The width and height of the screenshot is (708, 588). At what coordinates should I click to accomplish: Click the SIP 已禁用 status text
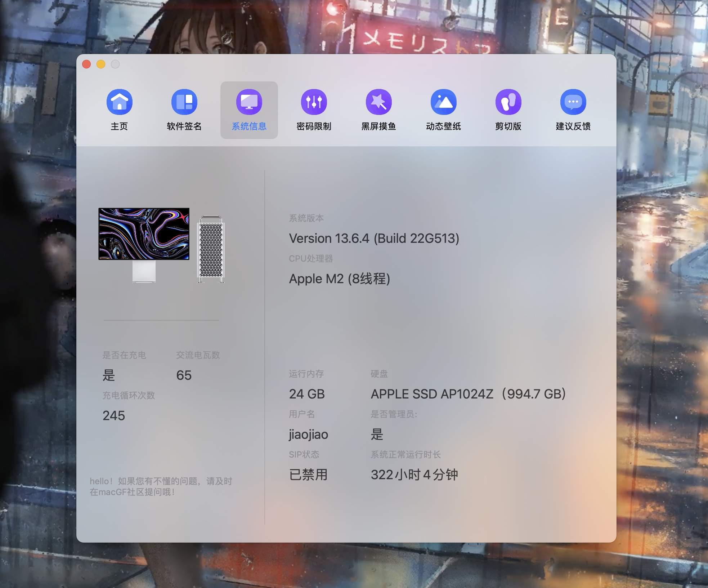308,475
